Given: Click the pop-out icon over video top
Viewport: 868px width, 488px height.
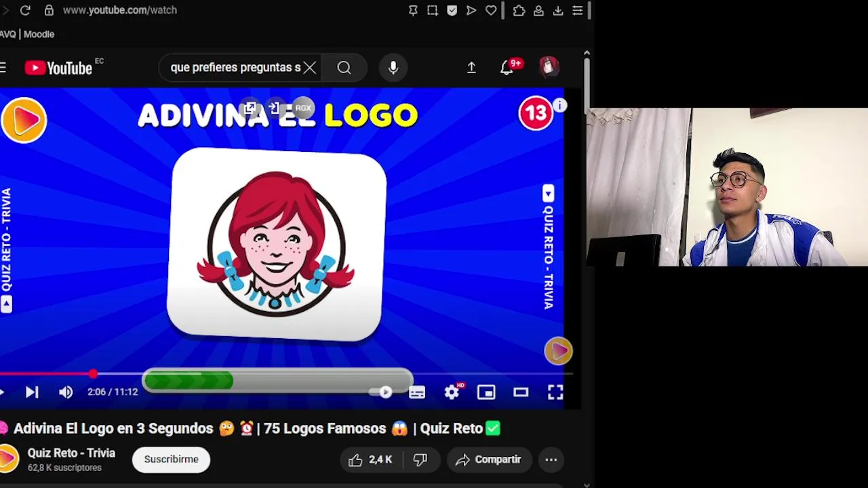Looking at the screenshot, I should [251, 108].
